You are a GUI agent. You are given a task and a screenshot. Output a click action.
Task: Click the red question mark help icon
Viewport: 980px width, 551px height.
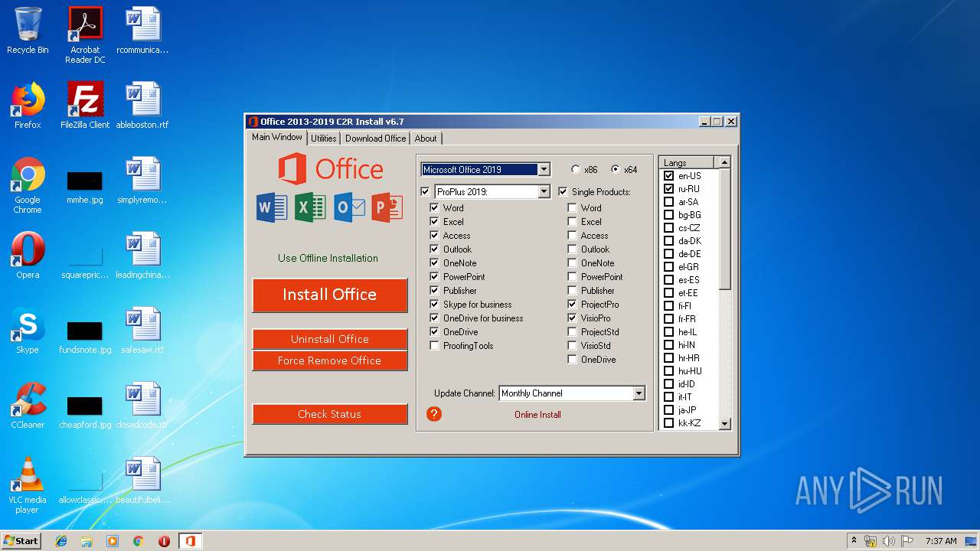pos(434,414)
